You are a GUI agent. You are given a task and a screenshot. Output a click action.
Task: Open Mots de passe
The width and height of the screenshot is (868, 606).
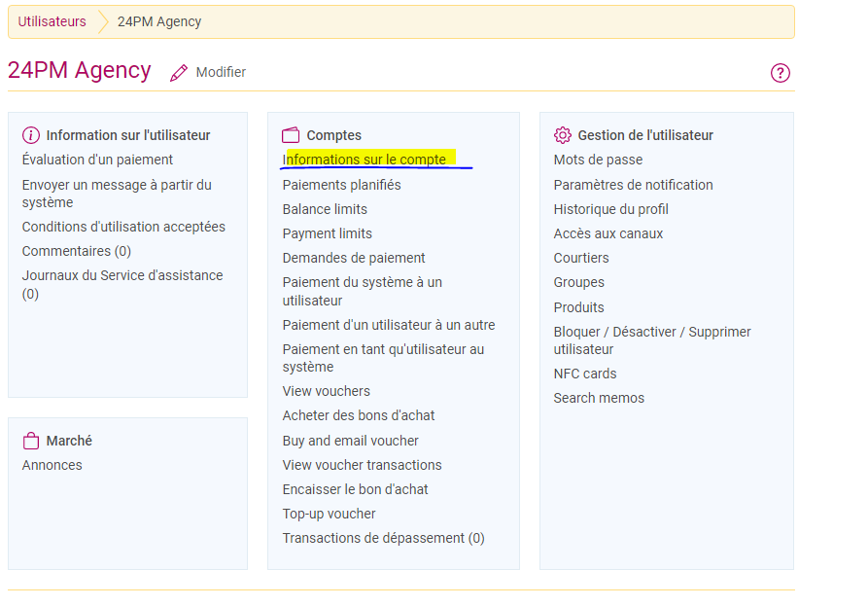coord(598,160)
